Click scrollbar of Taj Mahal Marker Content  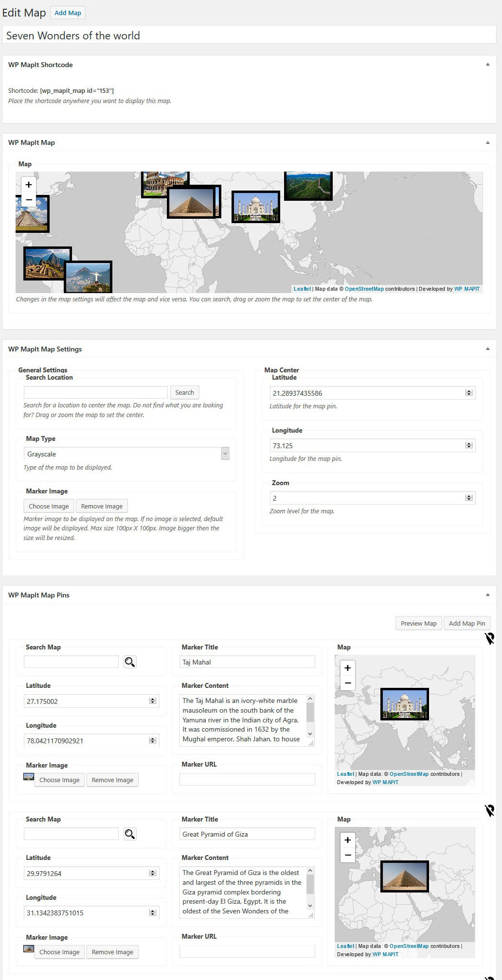click(x=310, y=717)
